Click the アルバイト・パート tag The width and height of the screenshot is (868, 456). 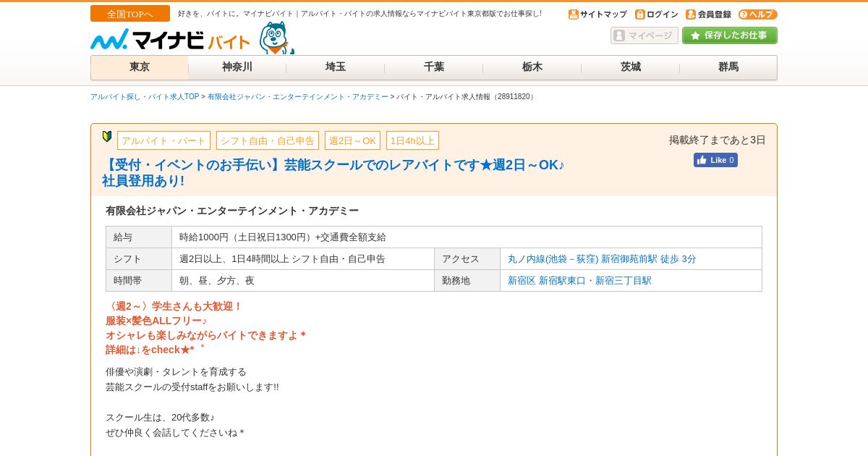click(163, 140)
